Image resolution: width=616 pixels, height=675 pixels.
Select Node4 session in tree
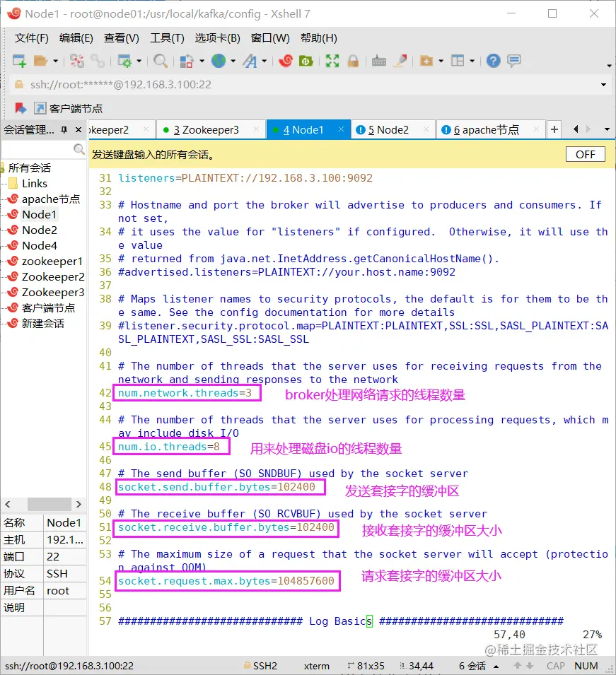click(x=39, y=245)
